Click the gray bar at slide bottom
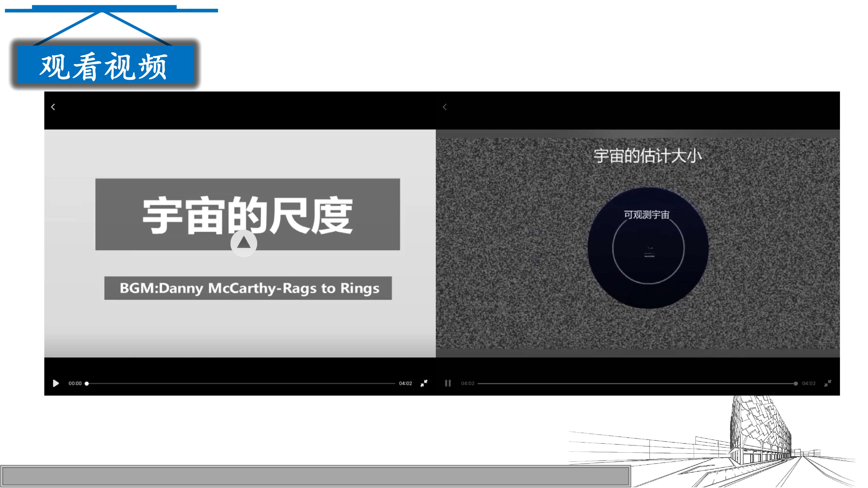868x488 pixels. pos(316,476)
